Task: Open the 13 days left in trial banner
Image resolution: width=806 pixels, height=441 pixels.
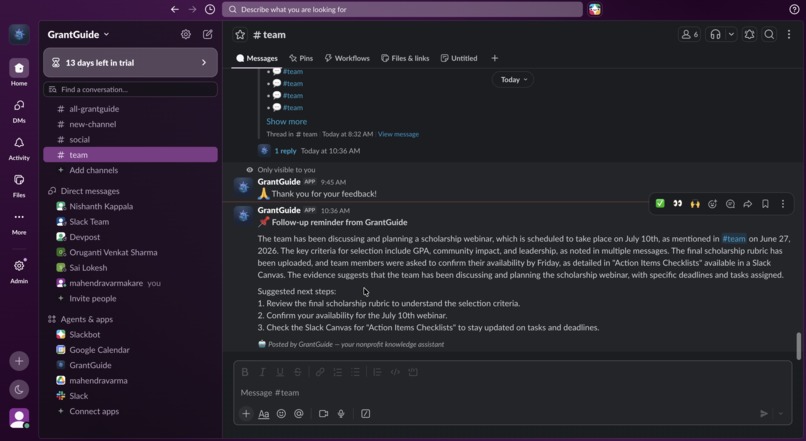Action: click(x=131, y=63)
